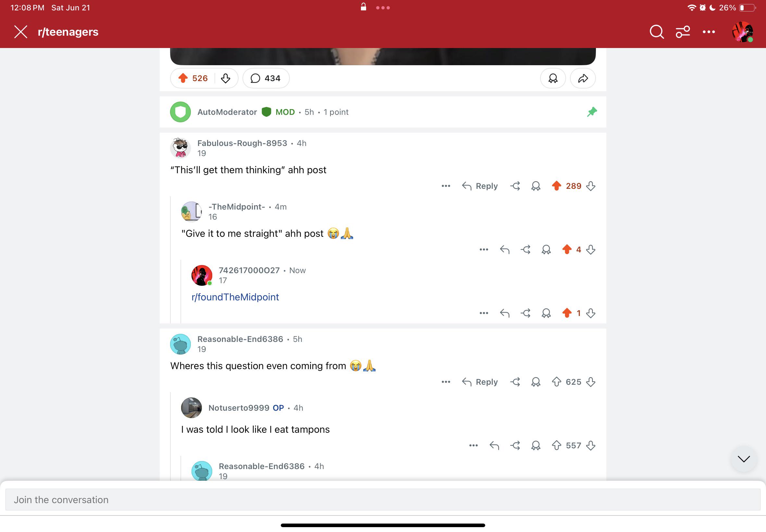Open r/foundTheMidpoint subreddit link

(235, 297)
